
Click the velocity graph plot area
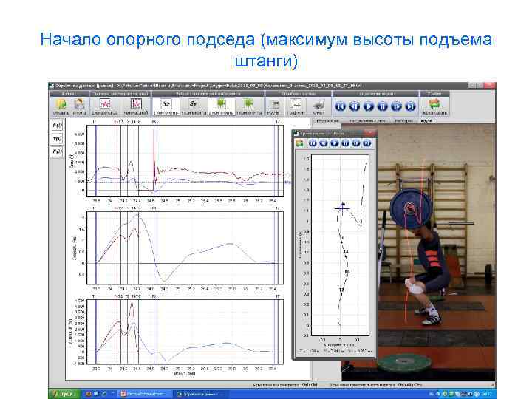[185, 248]
